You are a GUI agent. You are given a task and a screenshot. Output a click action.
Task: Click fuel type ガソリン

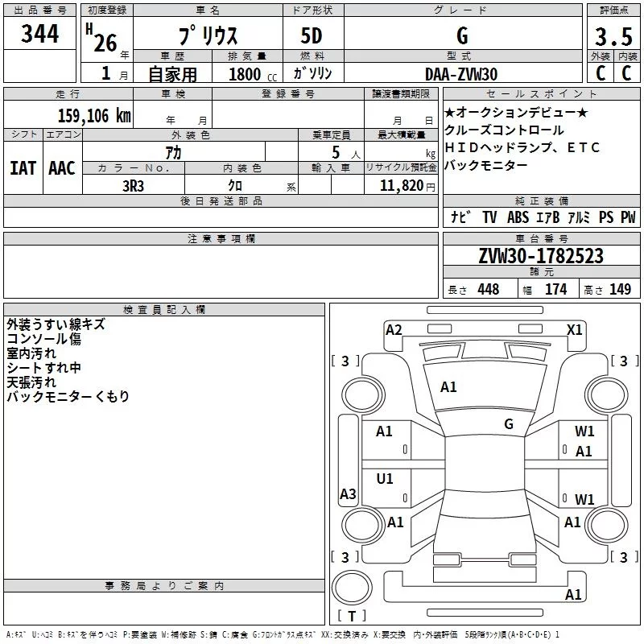(312, 73)
